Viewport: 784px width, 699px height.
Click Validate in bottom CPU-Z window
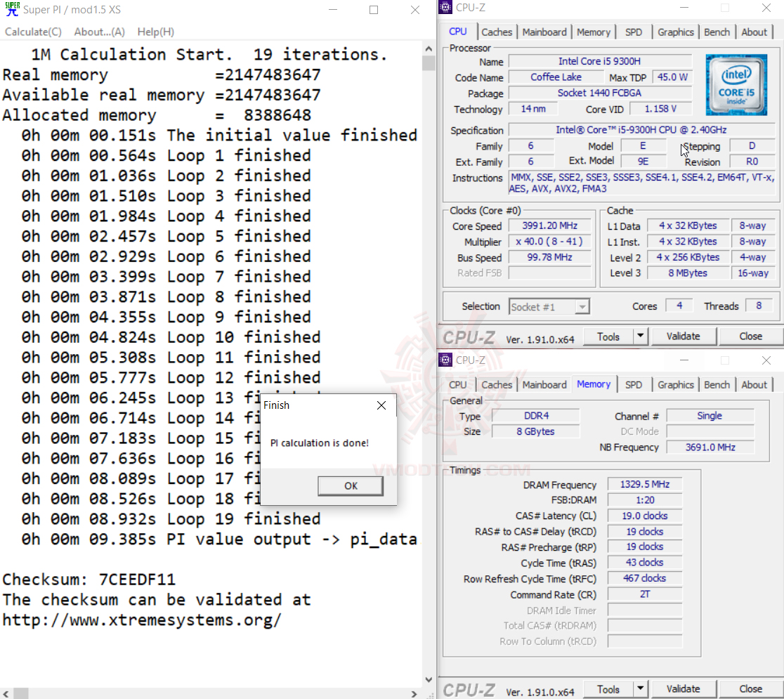(x=683, y=689)
